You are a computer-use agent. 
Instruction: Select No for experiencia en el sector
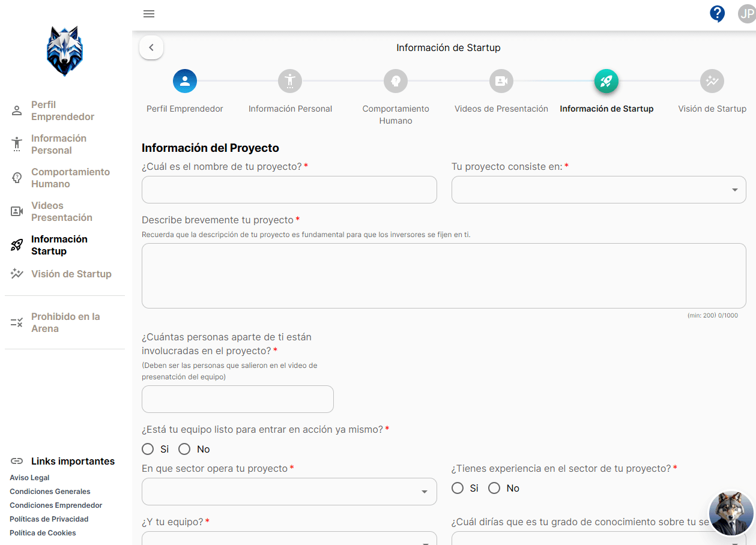point(494,488)
